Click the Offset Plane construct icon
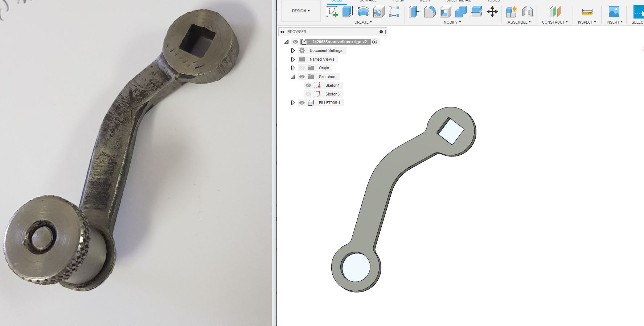The width and height of the screenshot is (644, 326). pyautogui.click(x=555, y=12)
